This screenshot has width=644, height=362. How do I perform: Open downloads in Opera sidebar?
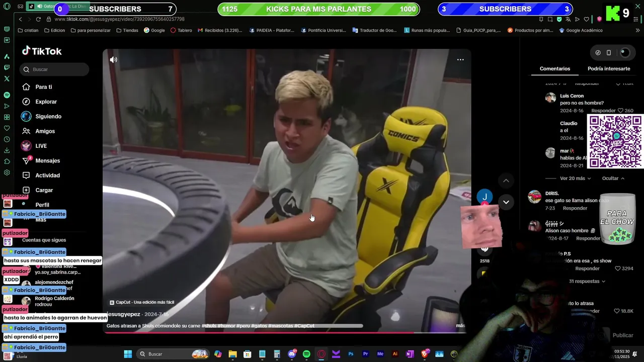click(7, 150)
